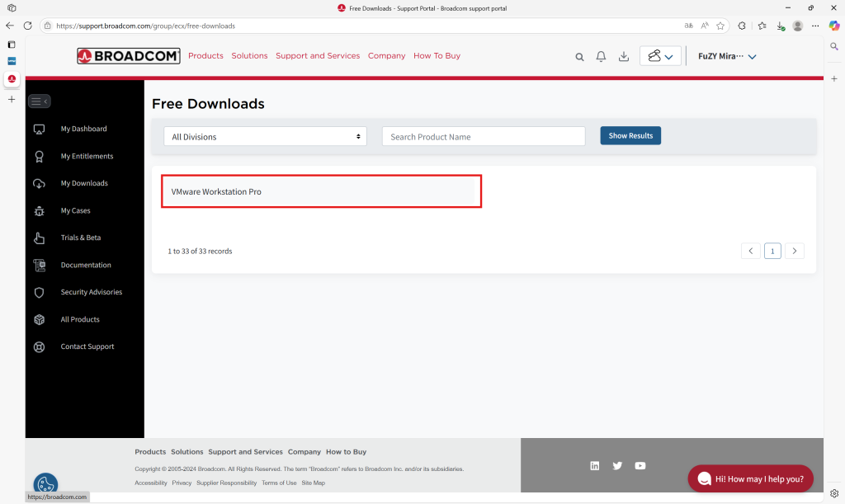Open the favorites list icon in the browser toolbar
Image resolution: width=845 pixels, height=504 pixels.
point(762,26)
